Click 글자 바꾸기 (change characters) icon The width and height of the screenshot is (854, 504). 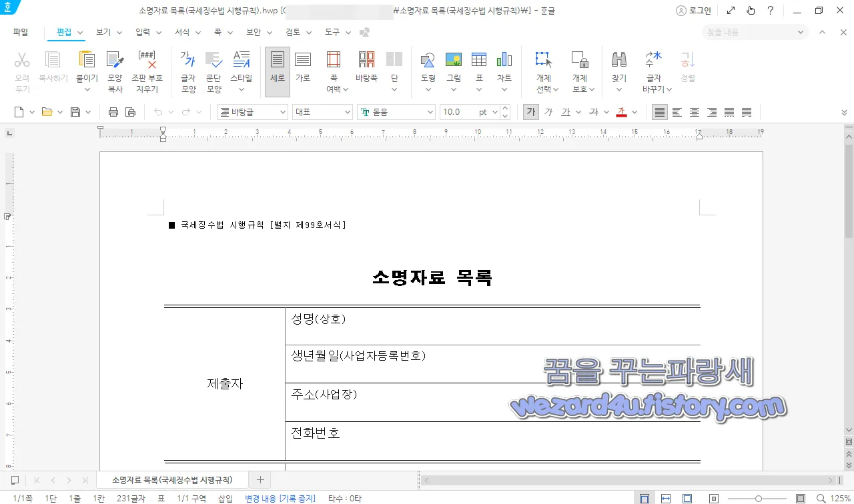(654, 60)
